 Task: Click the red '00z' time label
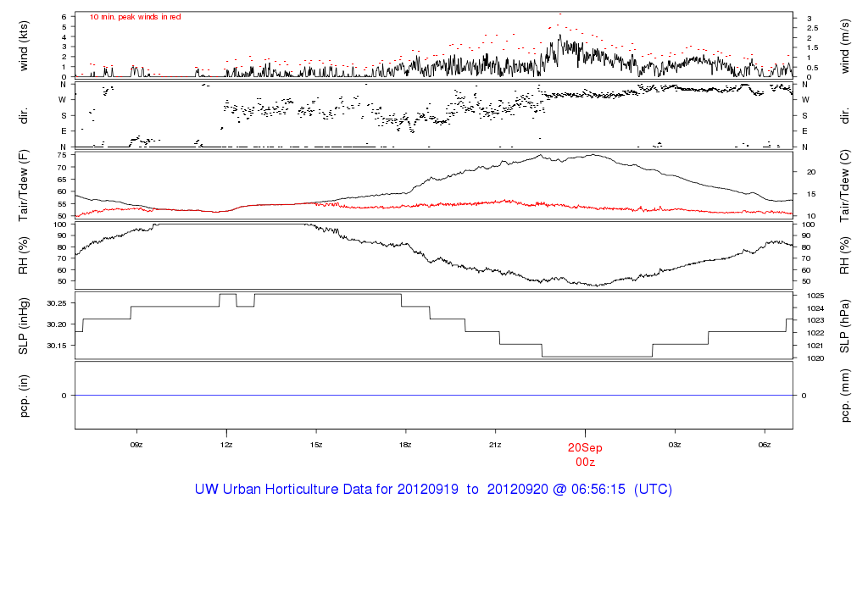click(585, 462)
